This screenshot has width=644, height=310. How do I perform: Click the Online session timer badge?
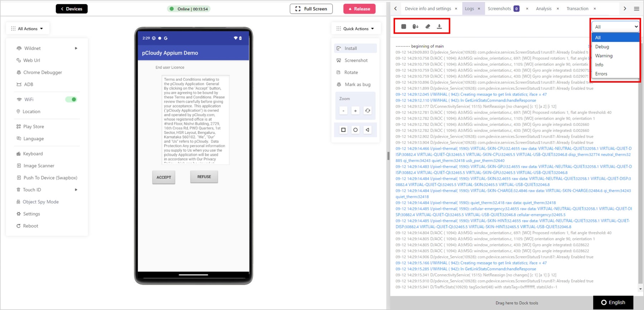pyautogui.click(x=189, y=9)
